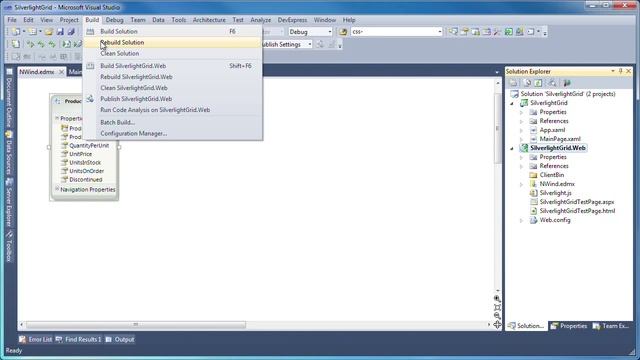Screen dimensions: 640x360
Task: Click the designer Zoom In icon
Action: (497, 299)
